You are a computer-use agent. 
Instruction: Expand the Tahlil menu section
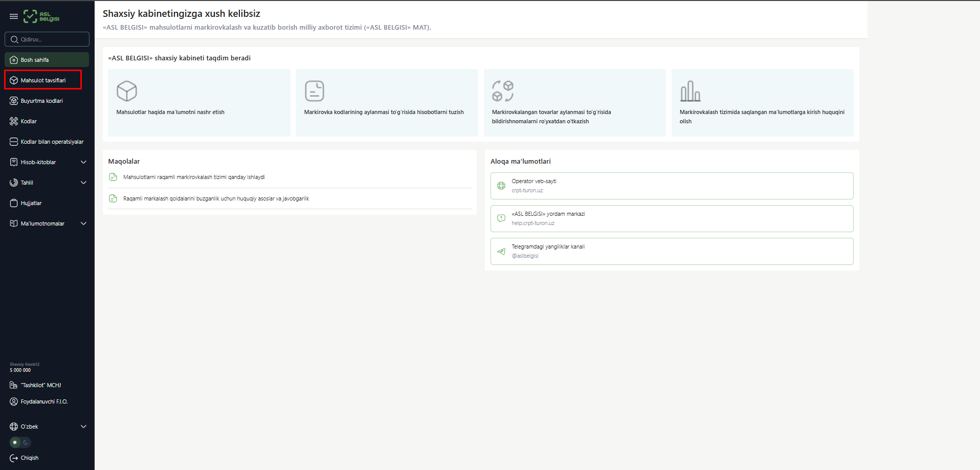(83, 183)
